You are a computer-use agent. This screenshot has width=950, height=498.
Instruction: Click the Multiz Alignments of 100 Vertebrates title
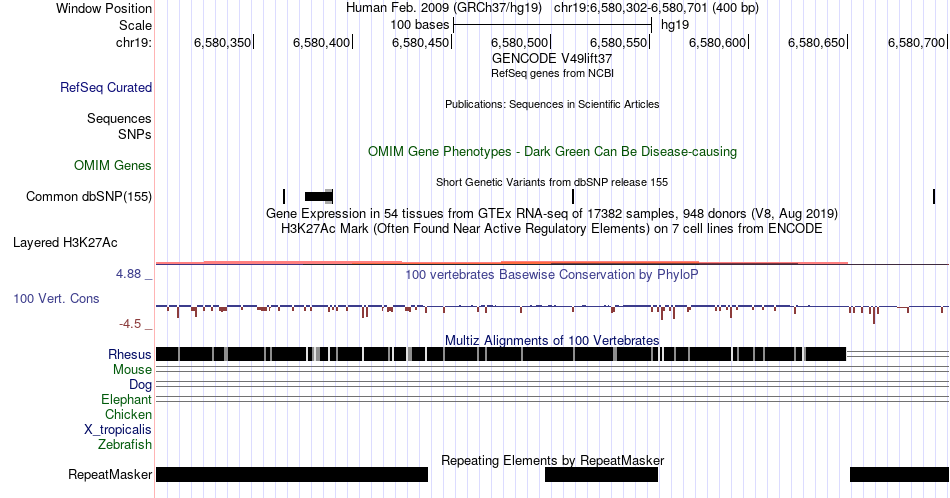(552, 340)
